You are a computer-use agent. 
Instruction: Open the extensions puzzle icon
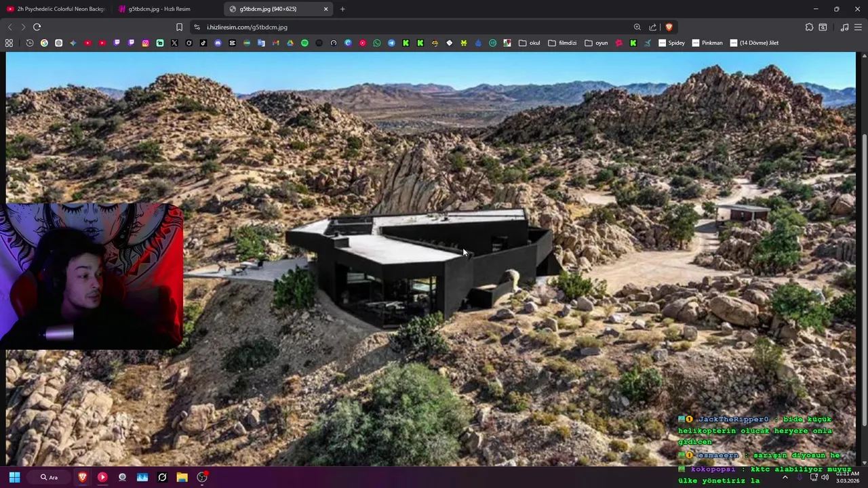[x=809, y=27]
